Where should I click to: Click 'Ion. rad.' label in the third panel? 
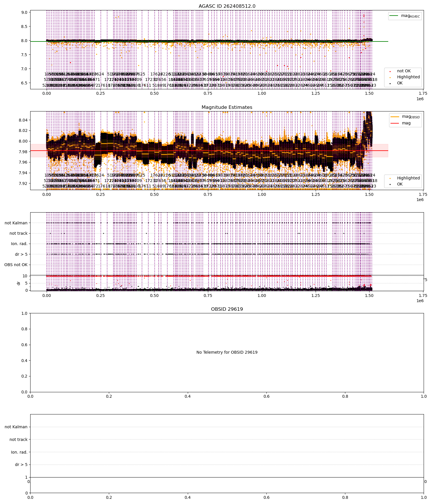coord(19,244)
